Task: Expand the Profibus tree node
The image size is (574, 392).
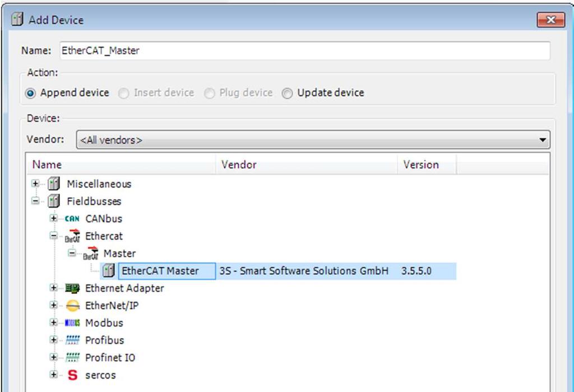Action: point(53,340)
